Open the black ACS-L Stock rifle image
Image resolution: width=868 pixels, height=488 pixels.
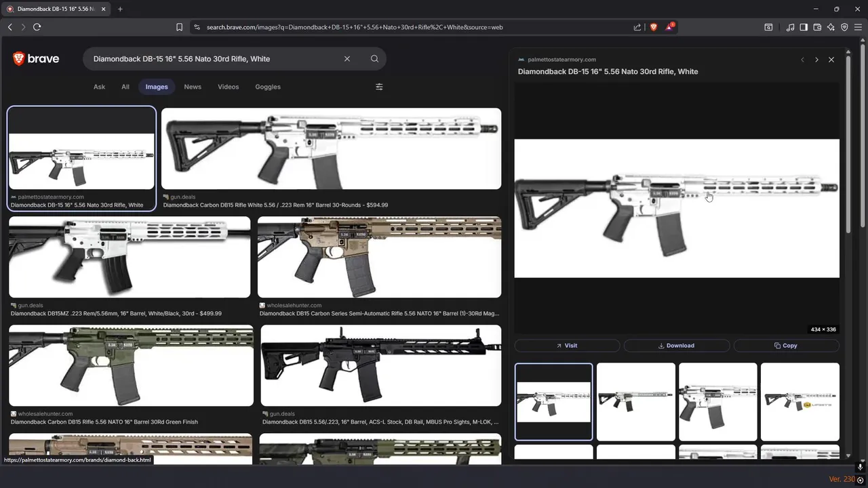point(381,365)
